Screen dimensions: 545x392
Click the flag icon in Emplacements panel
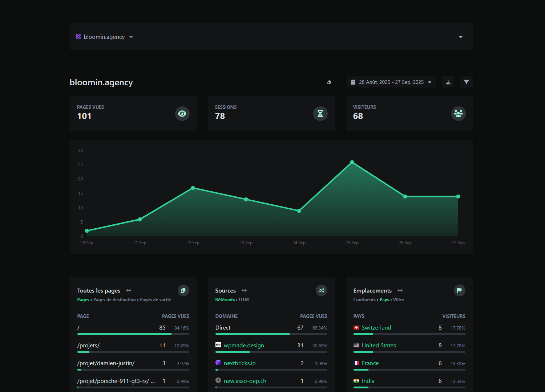[459, 290]
